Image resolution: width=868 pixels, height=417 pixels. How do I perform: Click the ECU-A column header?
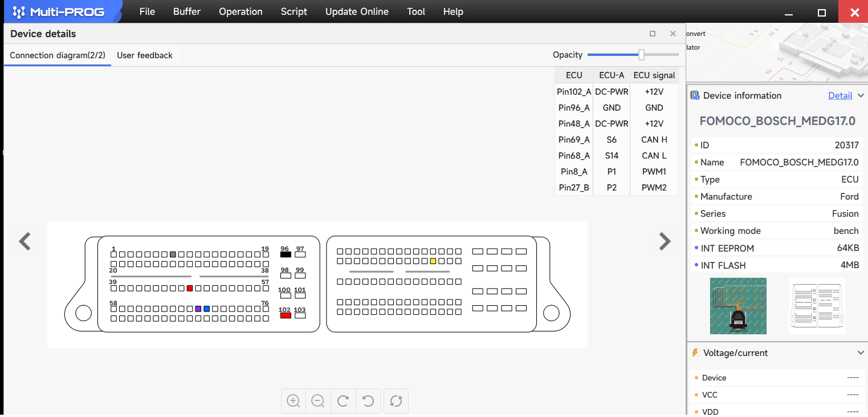tap(612, 75)
